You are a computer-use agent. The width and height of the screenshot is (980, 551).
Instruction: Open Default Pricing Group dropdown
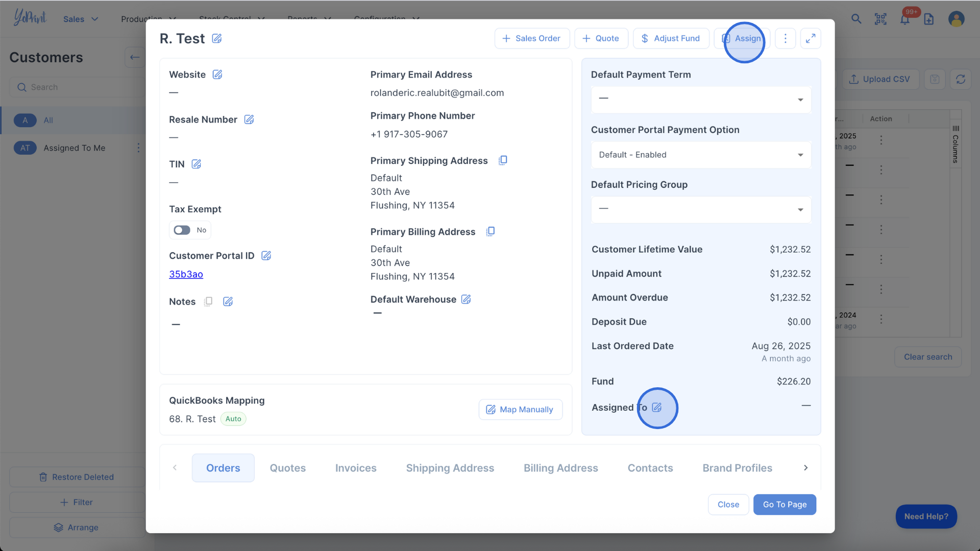tap(701, 210)
